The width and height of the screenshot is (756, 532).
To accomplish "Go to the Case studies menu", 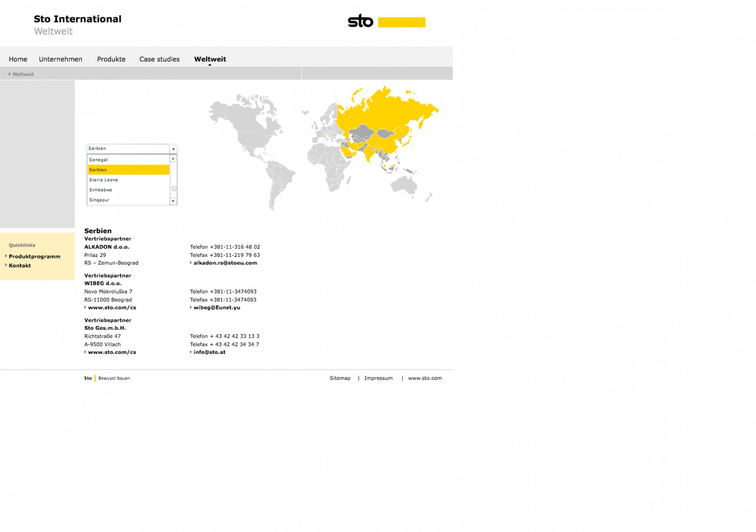I will point(159,59).
